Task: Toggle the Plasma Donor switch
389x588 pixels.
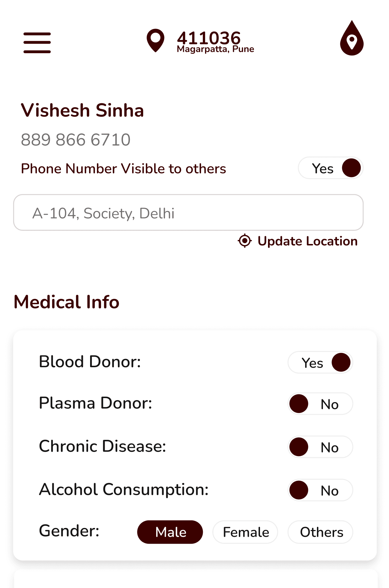Action: click(x=320, y=404)
